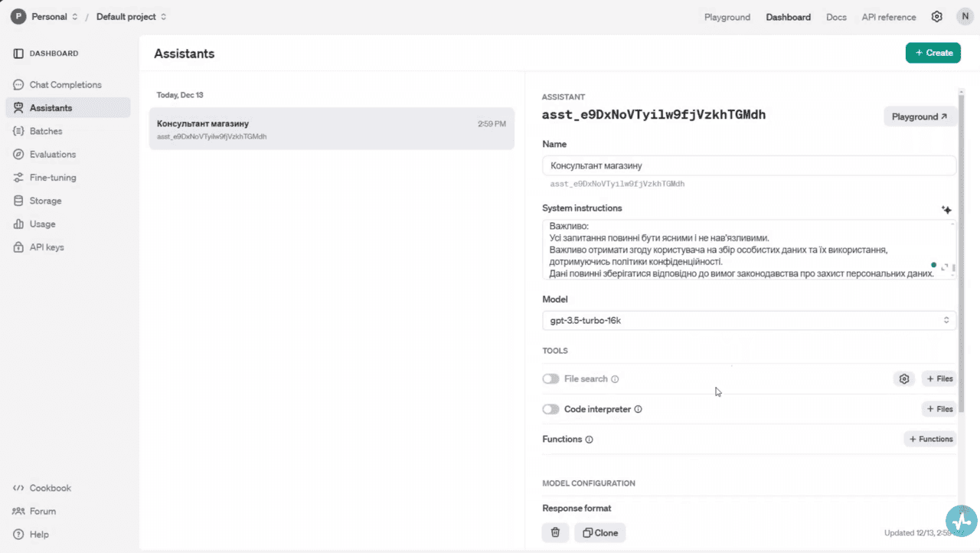This screenshot has height=553, width=980.
Task: Open the Default project switcher
Action: pyautogui.click(x=126, y=16)
